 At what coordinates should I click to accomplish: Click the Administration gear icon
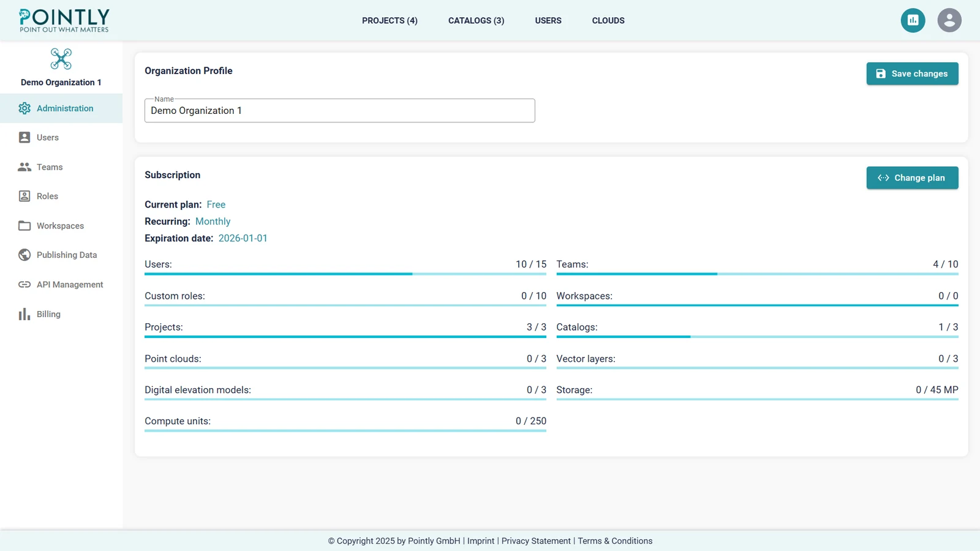24,108
